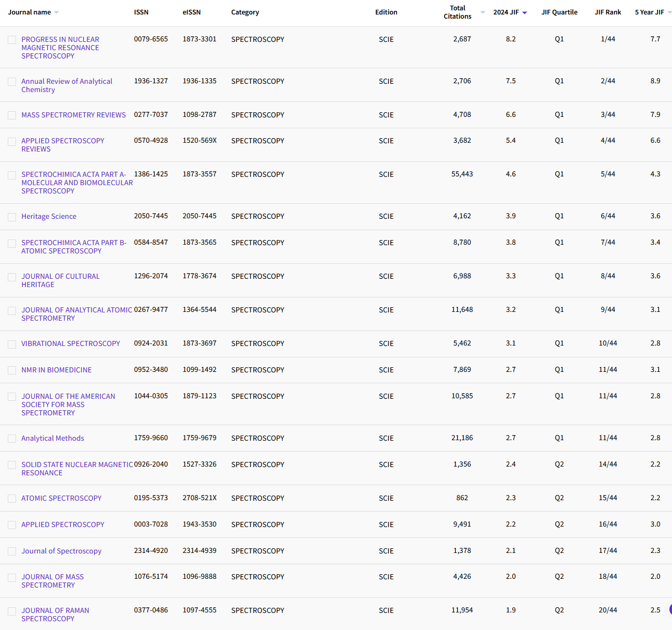Open the Annual Review of Analytical Chemistry journal

pos(66,85)
